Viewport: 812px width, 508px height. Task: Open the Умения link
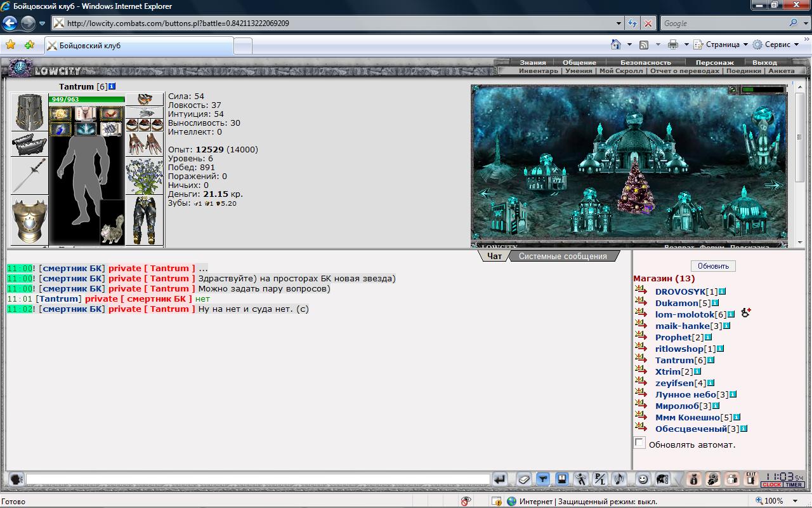coord(579,70)
